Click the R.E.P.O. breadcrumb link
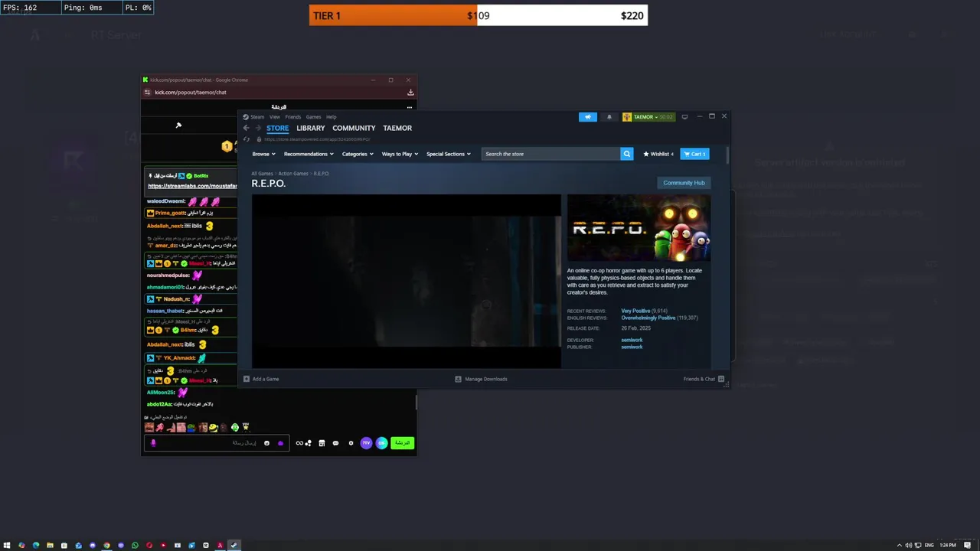 point(321,174)
